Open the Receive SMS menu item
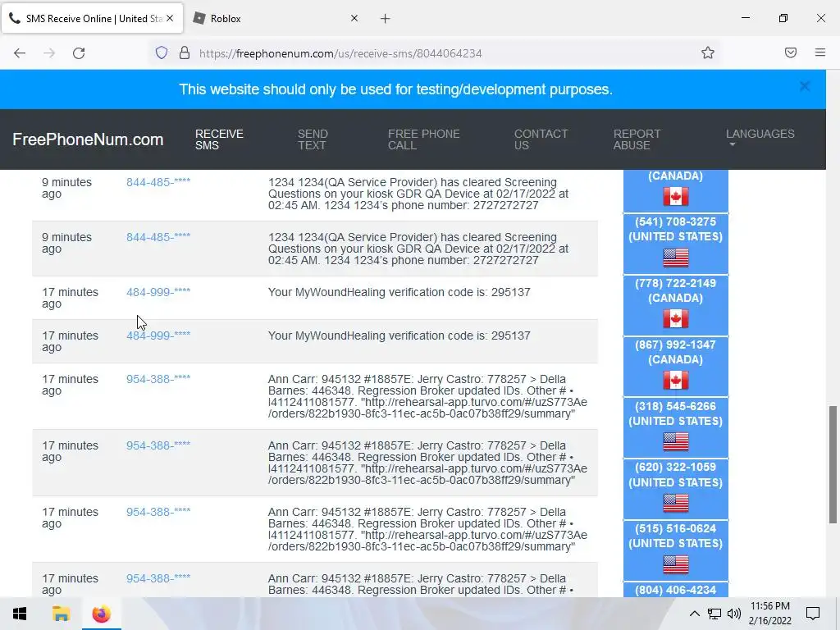This screenshot has height=630, width=840. click(x=219, y=139)
